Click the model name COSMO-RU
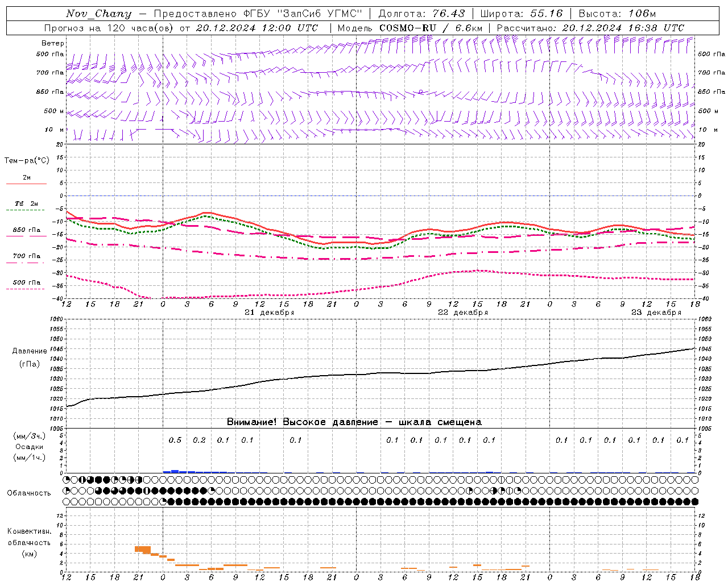728x582 pixels. pos(408,28)
